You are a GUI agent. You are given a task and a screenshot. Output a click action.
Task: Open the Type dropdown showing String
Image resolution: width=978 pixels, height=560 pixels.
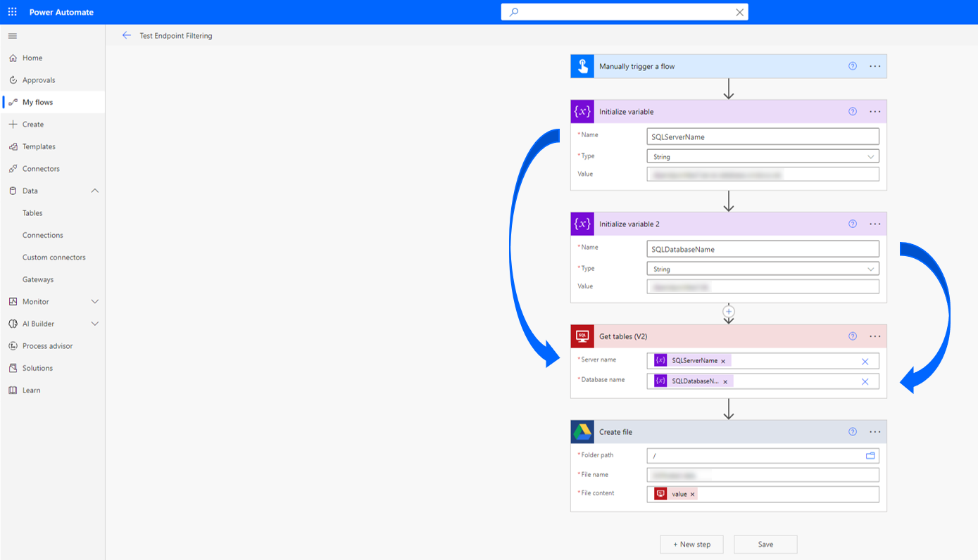click(x=763, y=155)
